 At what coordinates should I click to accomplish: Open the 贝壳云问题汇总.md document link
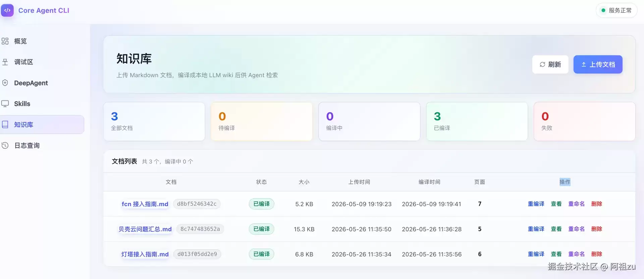(x=145, y=229)
